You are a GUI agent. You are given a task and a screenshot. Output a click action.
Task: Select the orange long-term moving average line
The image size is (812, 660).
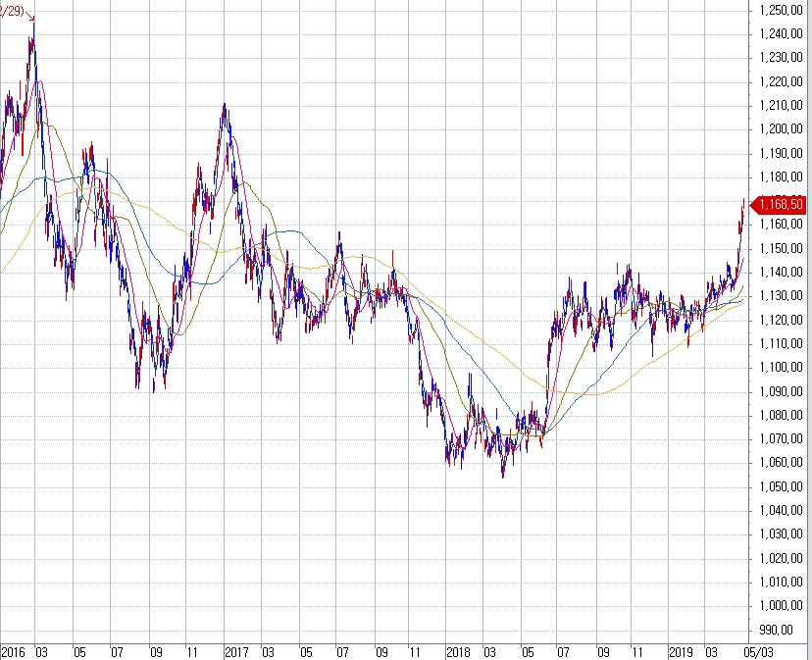588,393
